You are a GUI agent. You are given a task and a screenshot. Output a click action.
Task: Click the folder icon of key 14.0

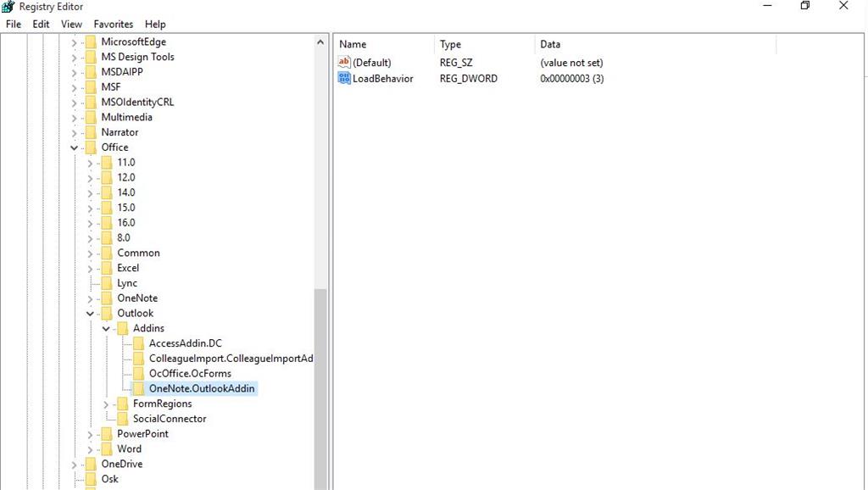[107, 192]
